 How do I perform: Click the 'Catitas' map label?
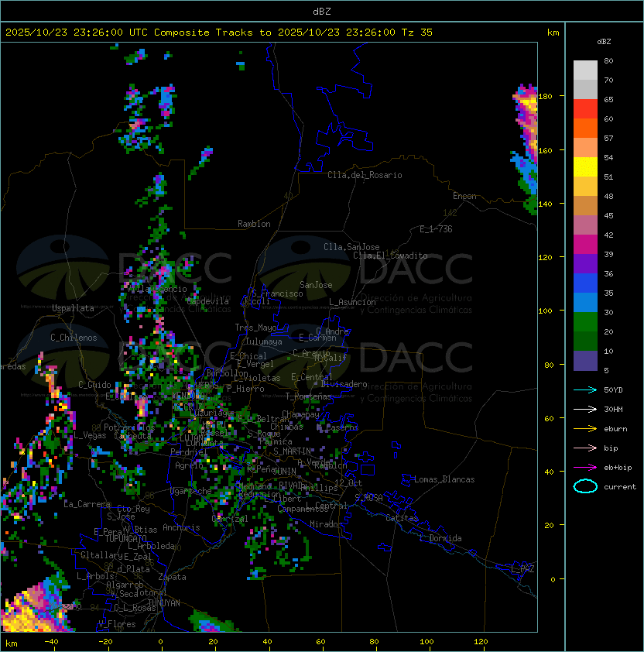pyautogui.click(x=402, y=518)
